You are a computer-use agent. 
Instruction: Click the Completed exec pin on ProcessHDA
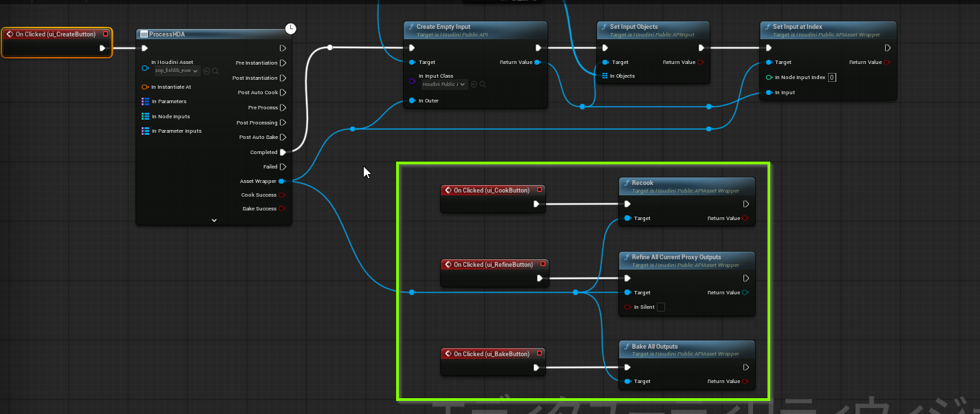point(283,152)
